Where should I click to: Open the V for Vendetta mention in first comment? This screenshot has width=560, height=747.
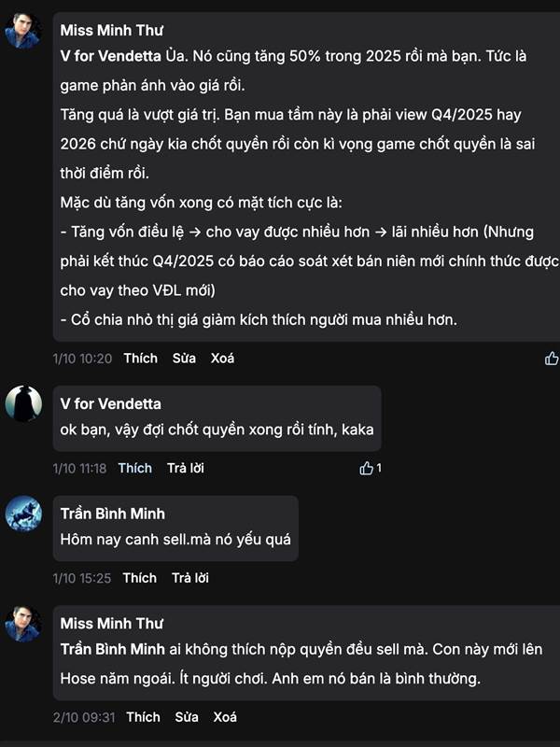pyautogui.click(x=110, y=56)
